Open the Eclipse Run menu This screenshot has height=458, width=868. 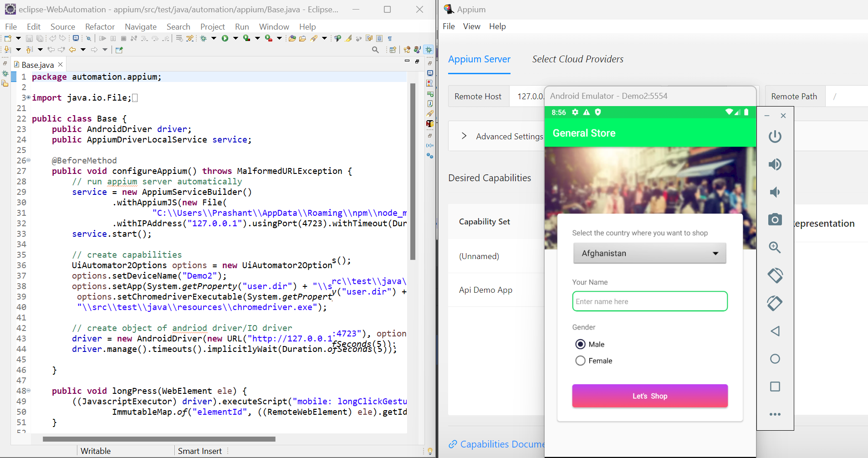point(242,27)
